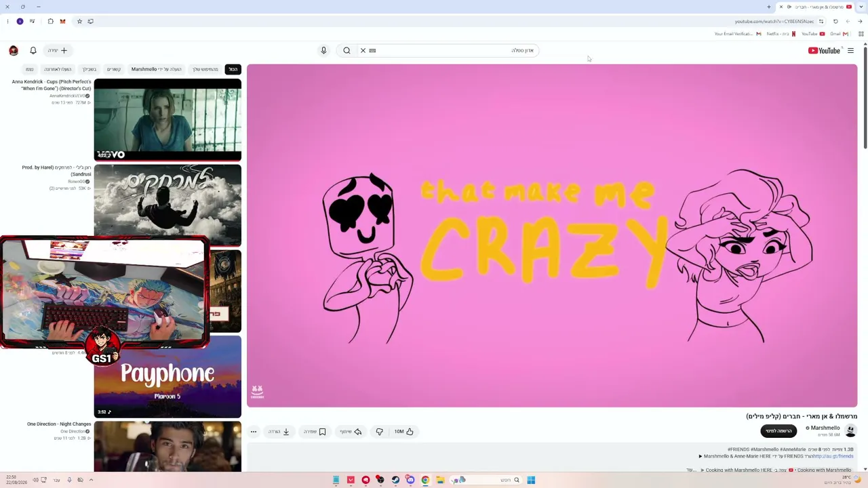Open the Marshmello channel name link
This screenshot has width=868, height=488.
[825, 428]
